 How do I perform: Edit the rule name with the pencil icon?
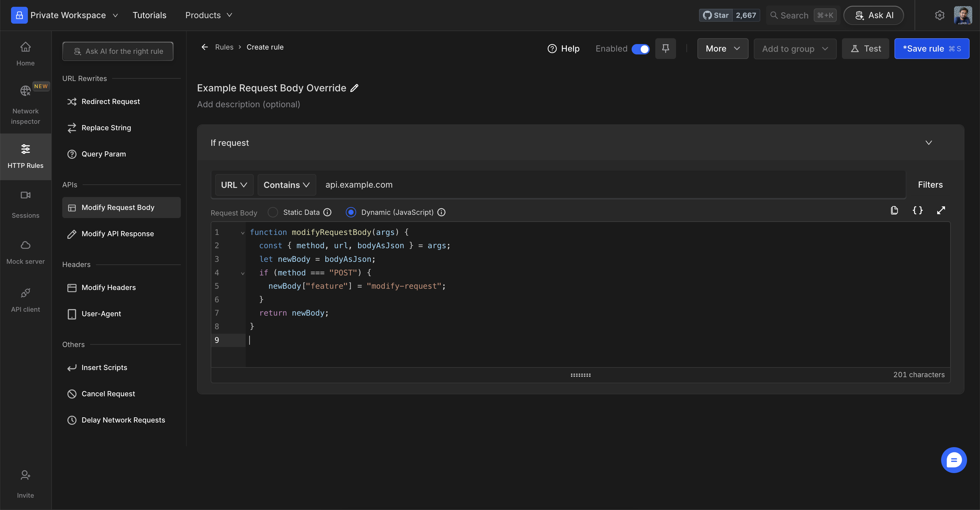[x=354, y=88]
